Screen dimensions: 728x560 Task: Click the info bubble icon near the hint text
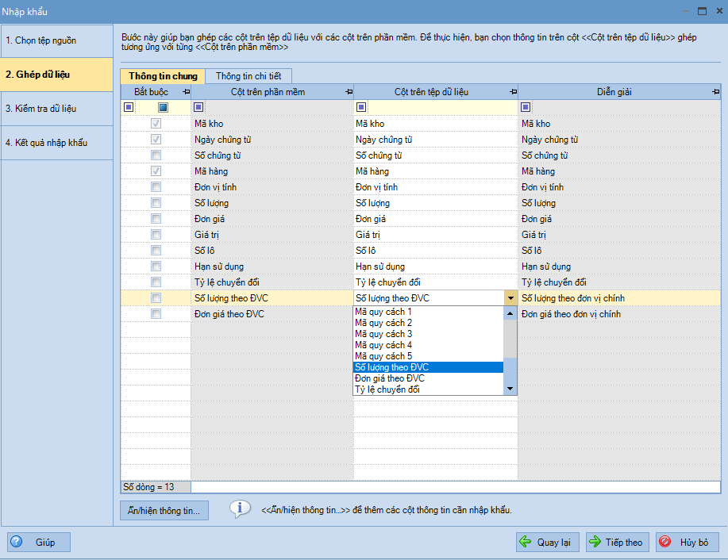pyautogui.click(x=240, y=509)
